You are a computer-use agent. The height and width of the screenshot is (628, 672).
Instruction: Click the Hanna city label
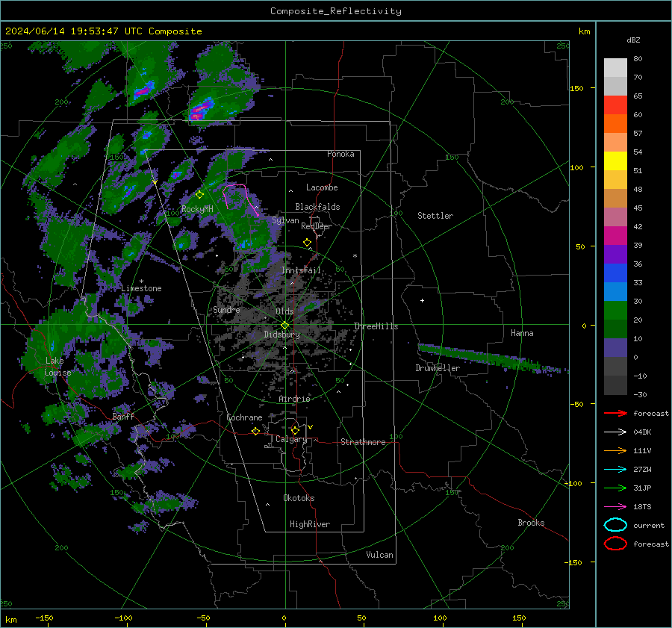click(x=522, y=333)
